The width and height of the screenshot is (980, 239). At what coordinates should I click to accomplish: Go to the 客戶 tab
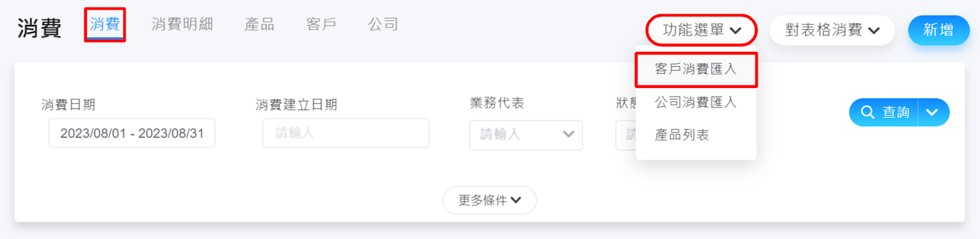pyautogui.click(x=321, y=24)
